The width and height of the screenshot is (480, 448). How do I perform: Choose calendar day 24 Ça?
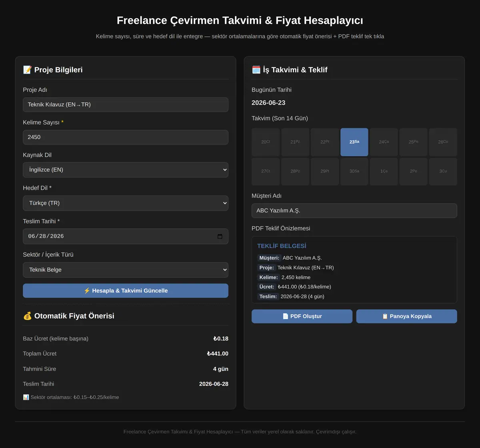[x=384, y=142]
